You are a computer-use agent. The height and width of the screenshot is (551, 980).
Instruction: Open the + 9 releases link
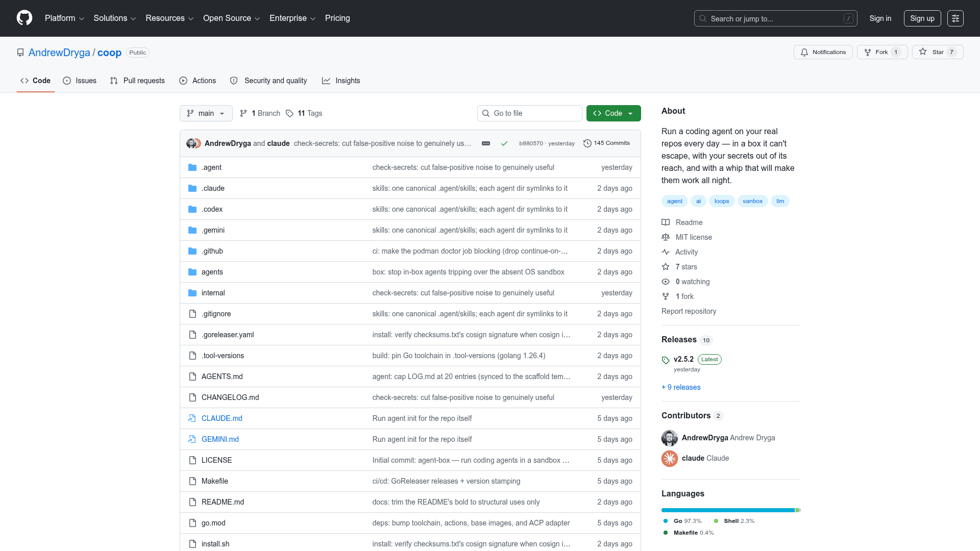click(681, 387)
